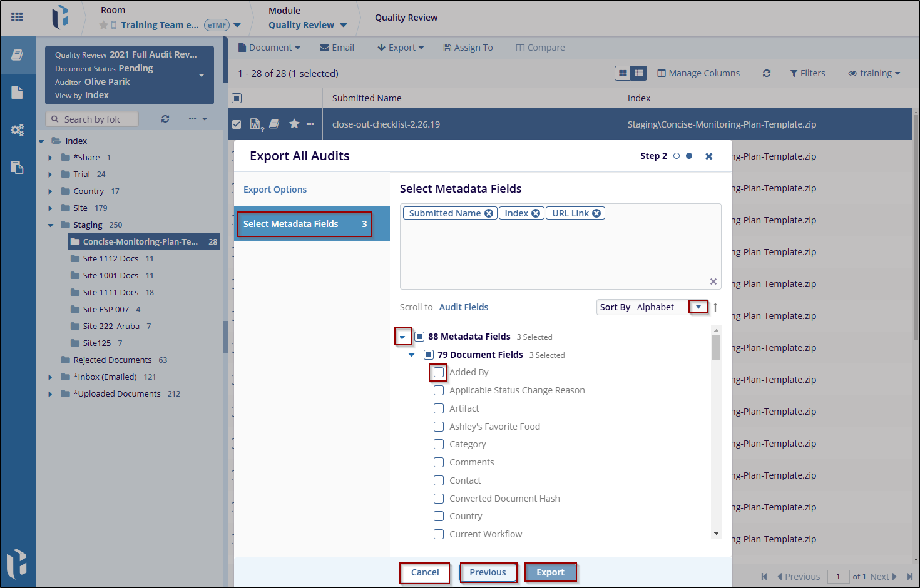
Task: Enable the Artifact metadata field checkbox
Action: click(x=439, y=408)
